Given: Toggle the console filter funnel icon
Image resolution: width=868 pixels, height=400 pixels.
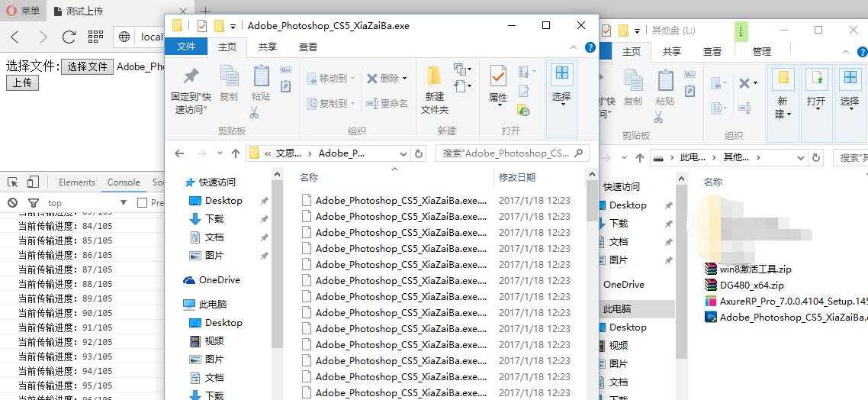Looking at the screenshot, I should point(34,203).
